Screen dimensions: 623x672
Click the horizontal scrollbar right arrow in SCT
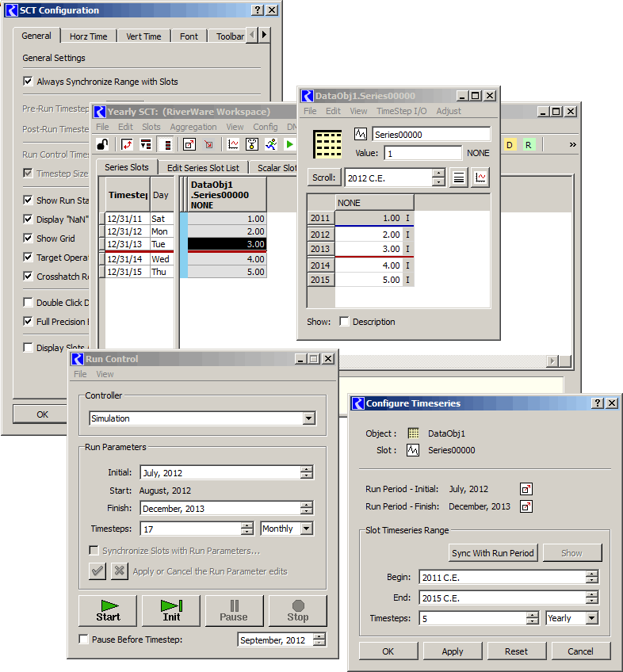pos(552,361)
